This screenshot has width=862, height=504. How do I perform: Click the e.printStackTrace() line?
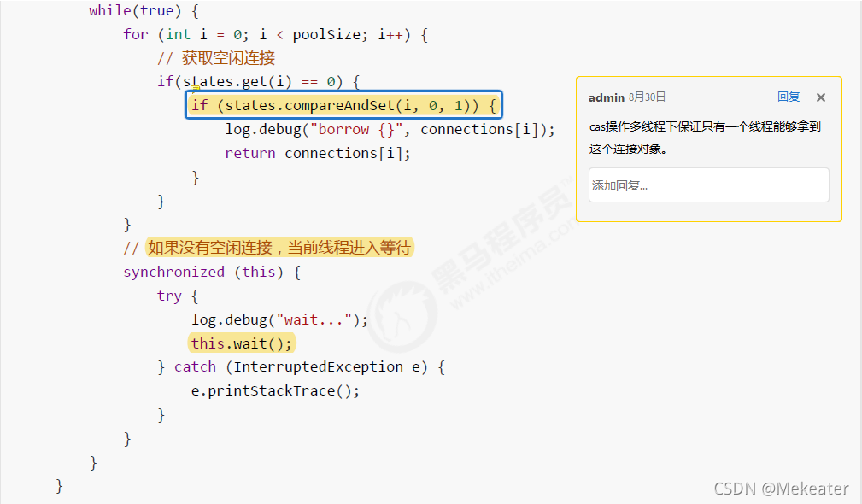click(x=275, y=390)
